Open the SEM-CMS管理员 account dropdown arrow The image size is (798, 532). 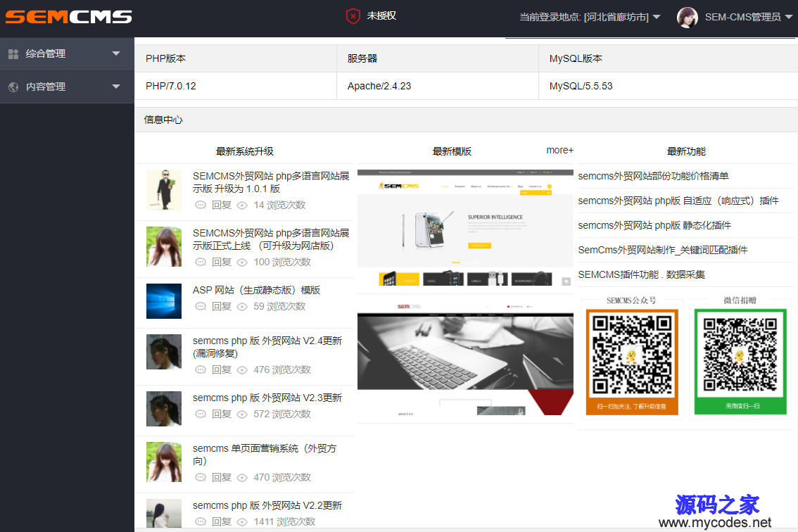click(x=789, y=17)
